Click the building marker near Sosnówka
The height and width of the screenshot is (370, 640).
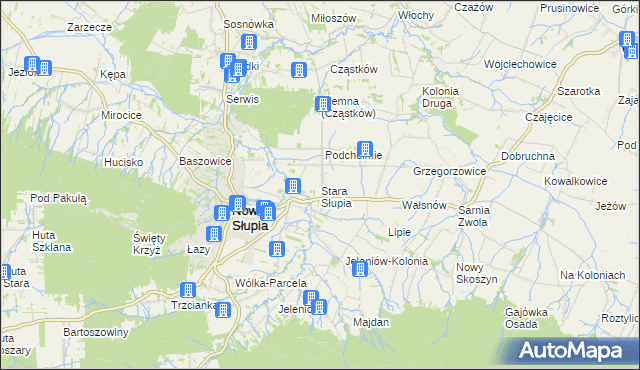click(x=249, y=42)
